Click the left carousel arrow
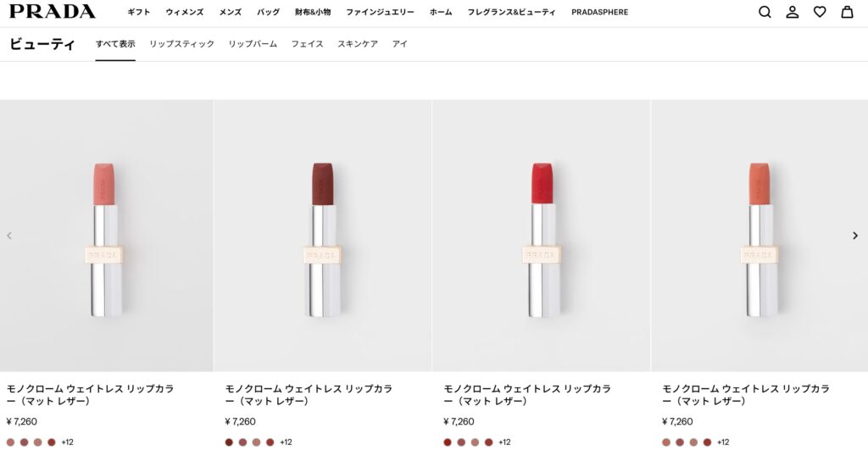This screenshot has width=868, height=467. coord(9,236)
